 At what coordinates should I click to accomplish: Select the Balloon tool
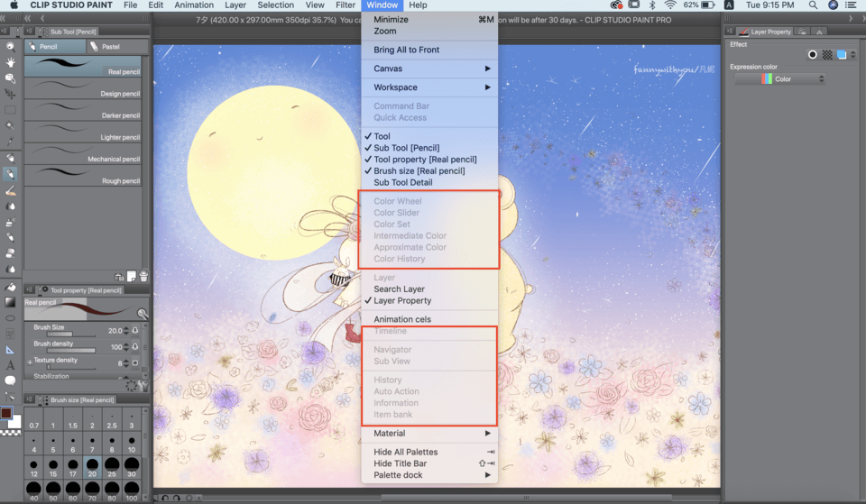pyautogui.click(x=10, y=380)
